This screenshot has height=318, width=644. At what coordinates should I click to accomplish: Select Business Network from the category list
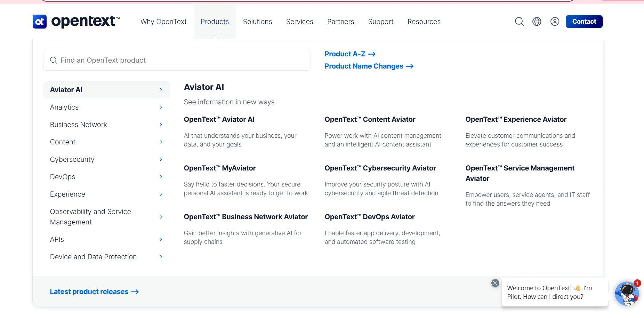[79, 125]
